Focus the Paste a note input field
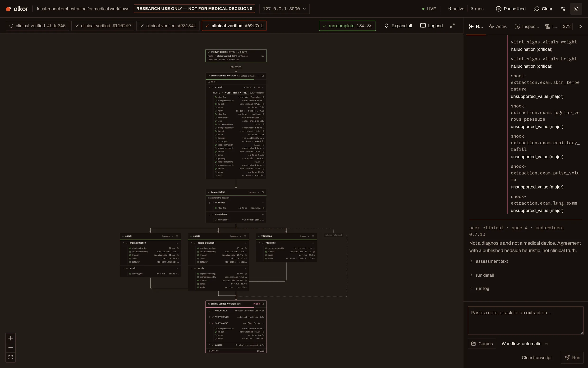 [x=525, y=320]
